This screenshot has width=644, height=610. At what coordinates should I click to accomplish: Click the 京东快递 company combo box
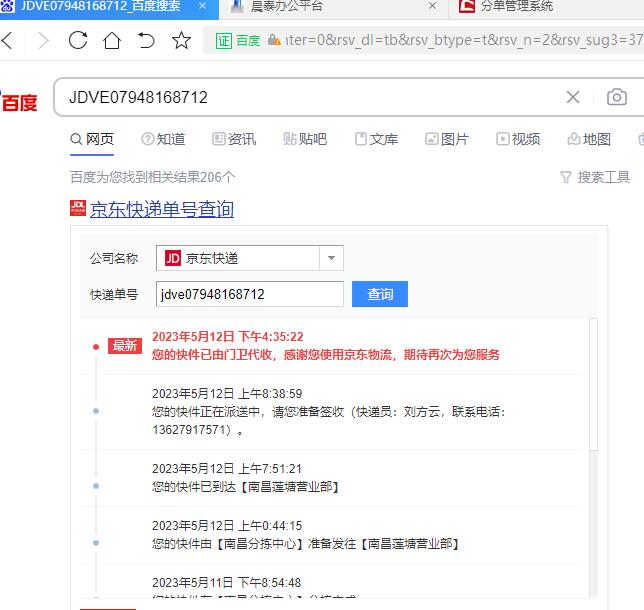[x=250, y=258]
